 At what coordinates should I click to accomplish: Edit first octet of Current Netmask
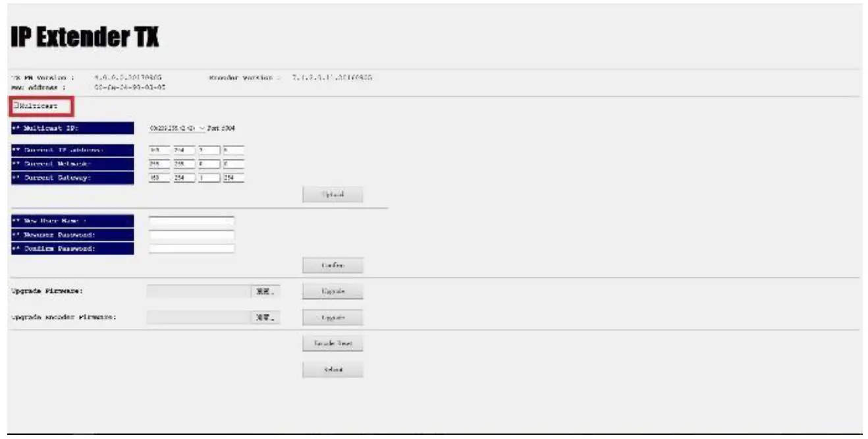[x=159, y=164]
